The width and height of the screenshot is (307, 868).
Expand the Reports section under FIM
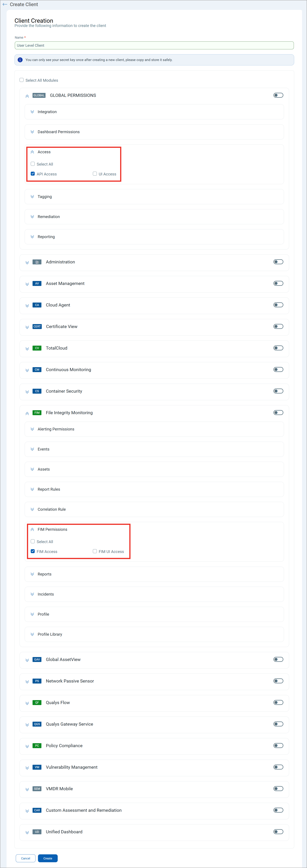click(32, 574)
